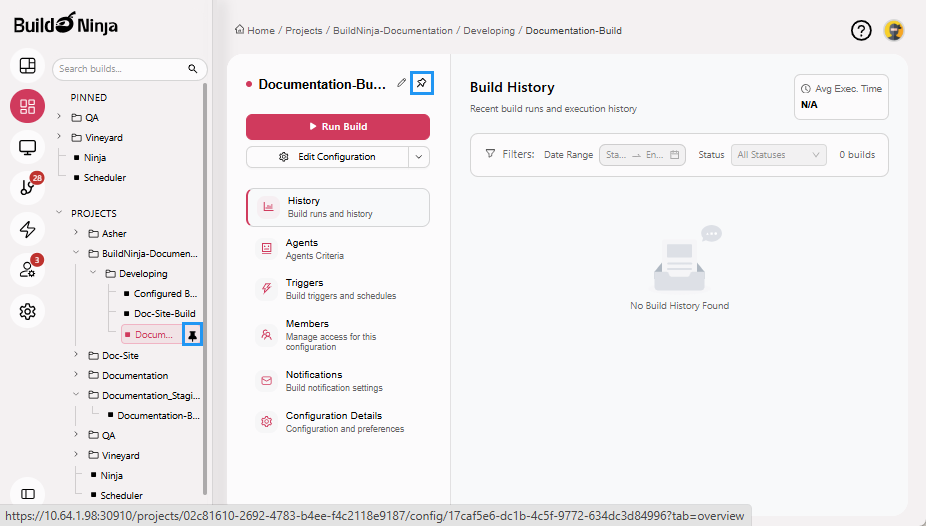Image resolution: width=926 pixels, height=526 pixels.
Task: Unpin the selected build in project tree
Action: [192, 335]
